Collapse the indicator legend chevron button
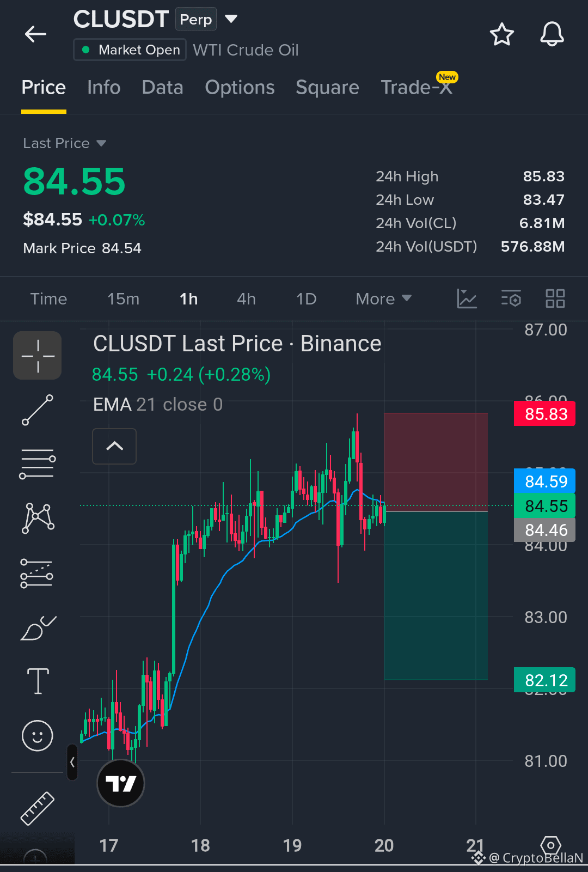 point(114,446)
